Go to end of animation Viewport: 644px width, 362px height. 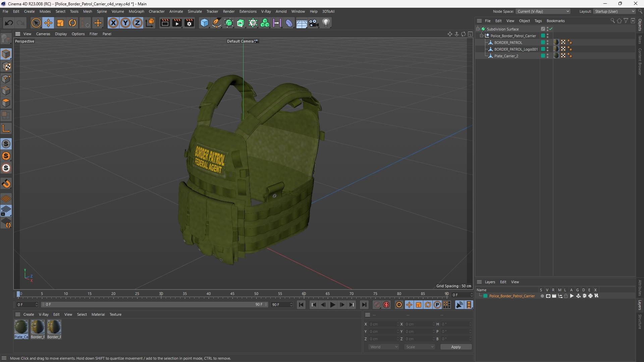pyautogui.click(x=364, y=305)
